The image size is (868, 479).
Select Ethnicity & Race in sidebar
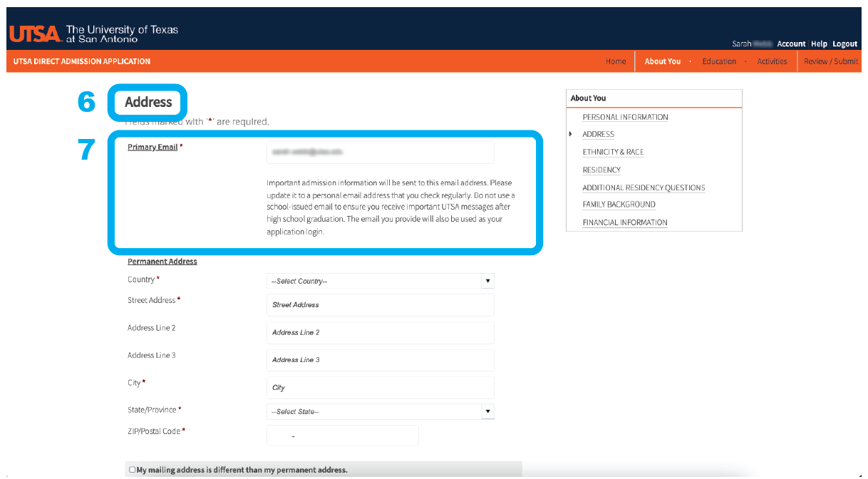(x=613, y=152)
